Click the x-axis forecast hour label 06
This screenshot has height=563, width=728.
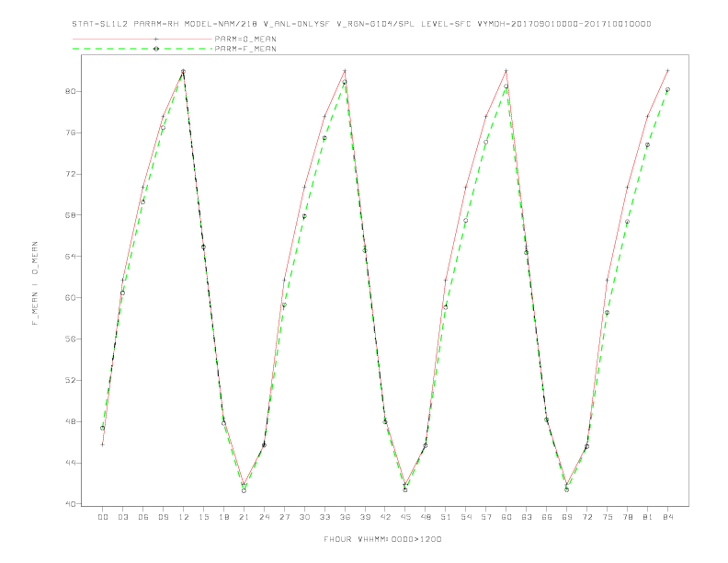(143, 517)
